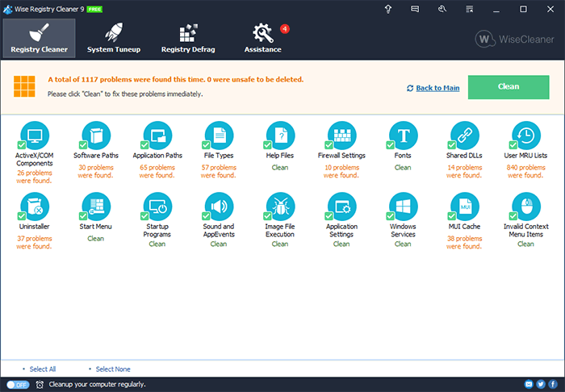Click '65 problems were found.' text
565x392 pixels.
point(157,171)
